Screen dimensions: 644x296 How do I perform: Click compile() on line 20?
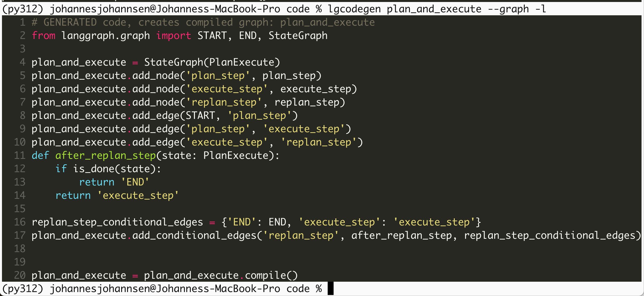(271, 275)
